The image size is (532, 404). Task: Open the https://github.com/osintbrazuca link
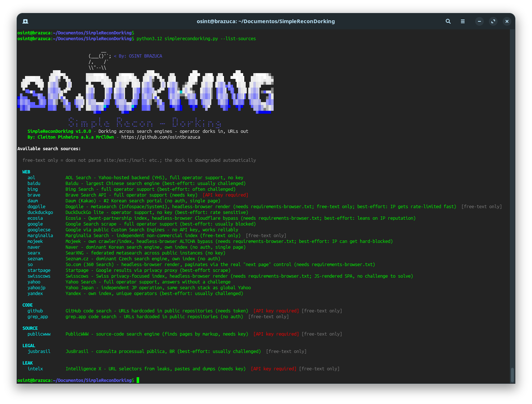161,137
